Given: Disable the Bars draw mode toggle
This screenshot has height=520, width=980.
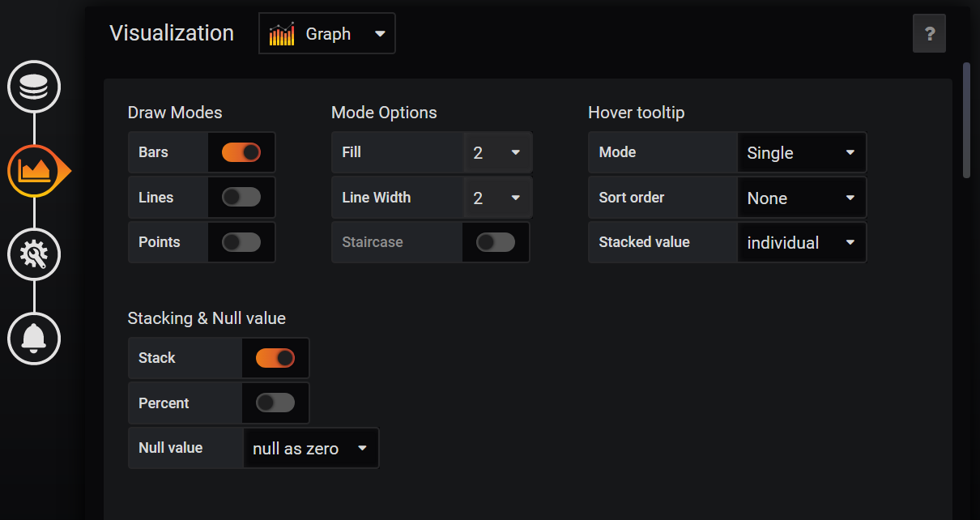Looking at the screenshot, I should [241, 152].
